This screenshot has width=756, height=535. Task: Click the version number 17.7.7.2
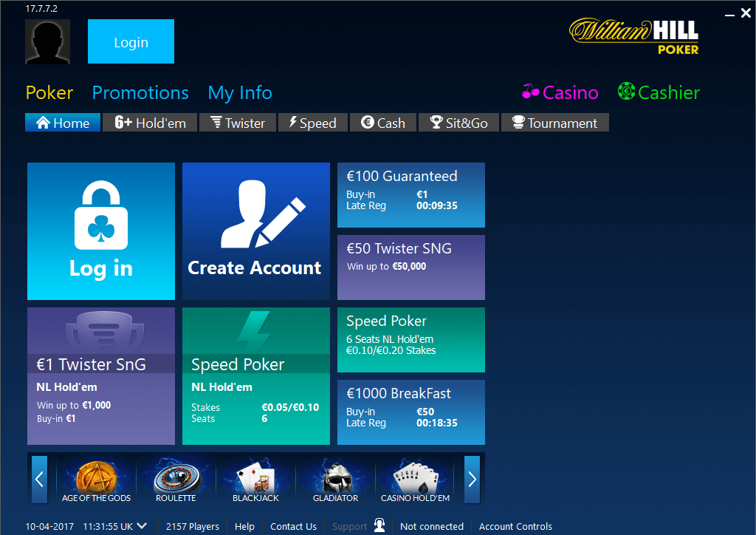(x=41, y=9)
